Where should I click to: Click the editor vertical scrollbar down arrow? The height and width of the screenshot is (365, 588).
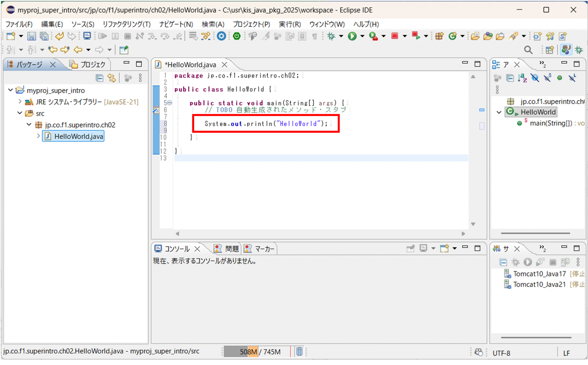473,224
